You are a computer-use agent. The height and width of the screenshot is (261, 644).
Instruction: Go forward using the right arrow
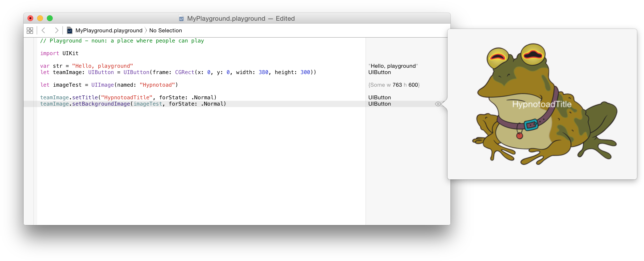pyautogui.click(x=57, y=31)
